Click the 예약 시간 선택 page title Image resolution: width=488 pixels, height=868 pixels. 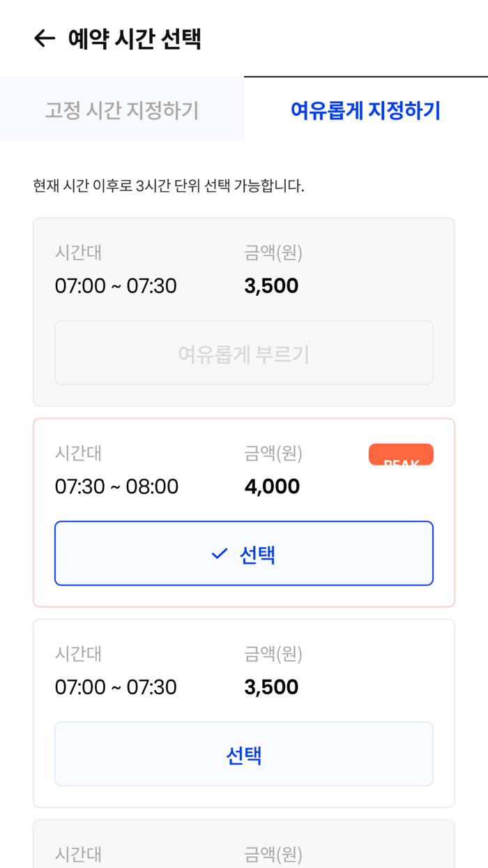(136, 38)
